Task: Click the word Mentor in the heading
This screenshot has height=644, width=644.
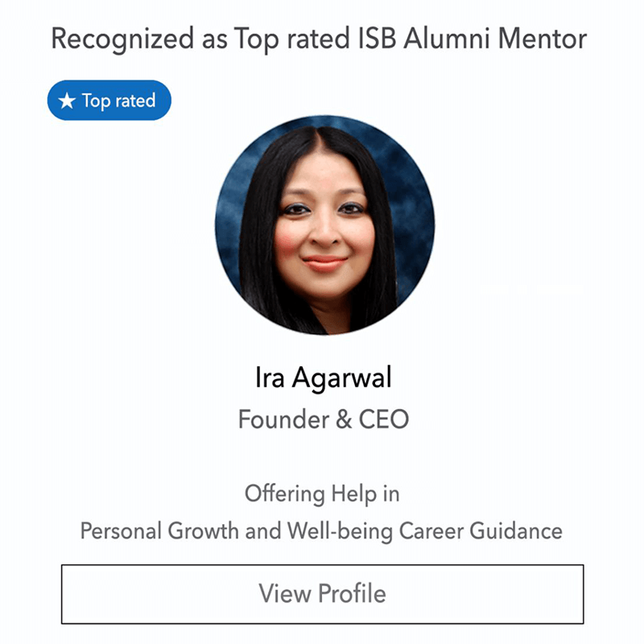Action: pos(550,38)
